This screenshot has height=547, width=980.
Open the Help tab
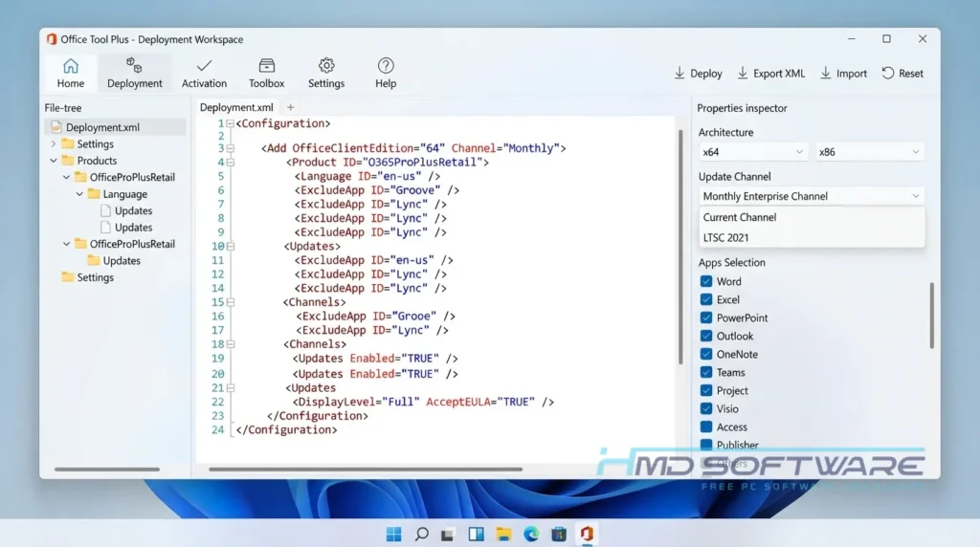(x=386, y=73)
